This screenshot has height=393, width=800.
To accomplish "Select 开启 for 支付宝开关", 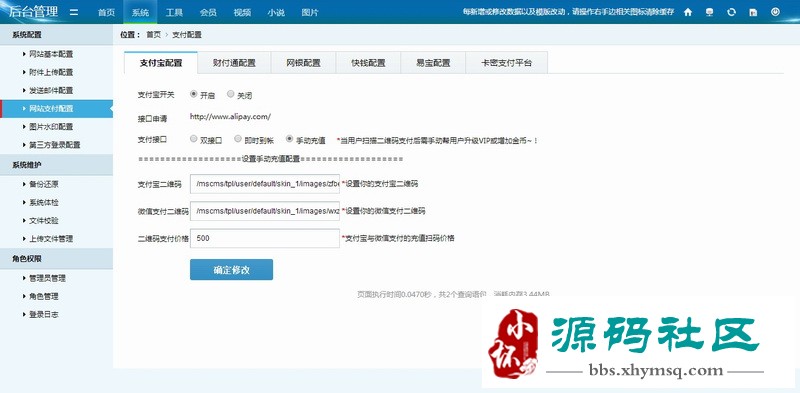I will coord(193,94).
